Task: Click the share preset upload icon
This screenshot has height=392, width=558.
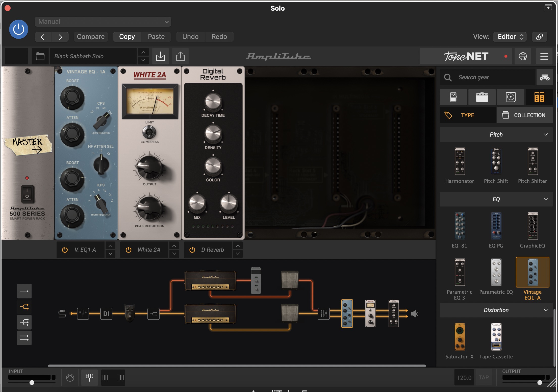Action: pos(180,56)
